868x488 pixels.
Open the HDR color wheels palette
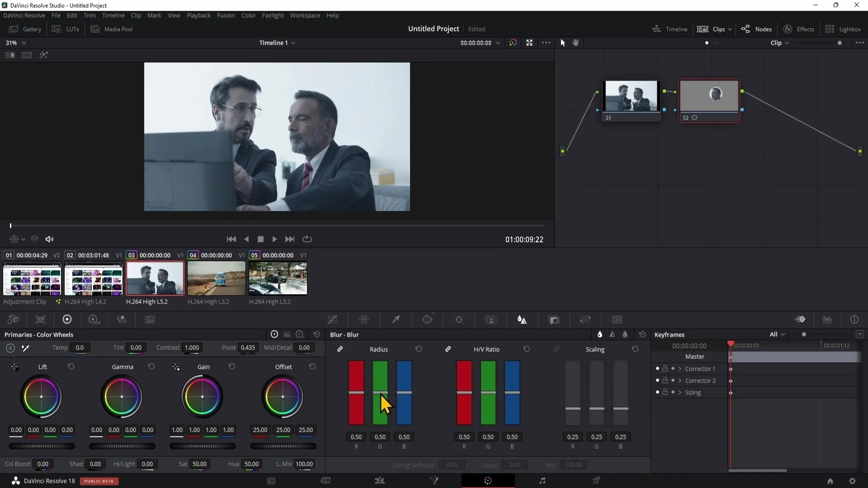(94, 319)
